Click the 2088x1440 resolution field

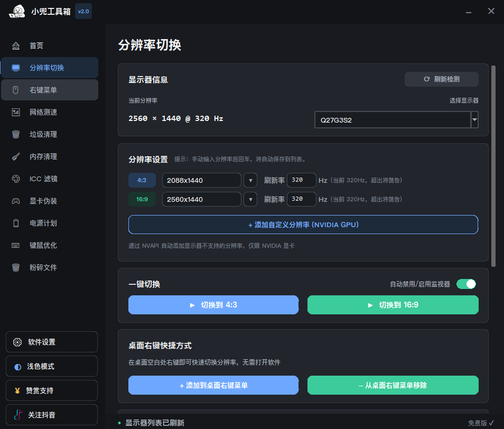coord(201,180)
